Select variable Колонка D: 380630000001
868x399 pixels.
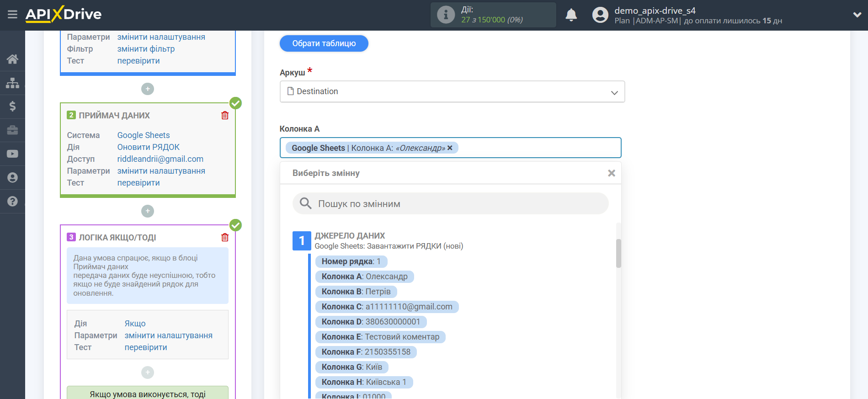371,322
